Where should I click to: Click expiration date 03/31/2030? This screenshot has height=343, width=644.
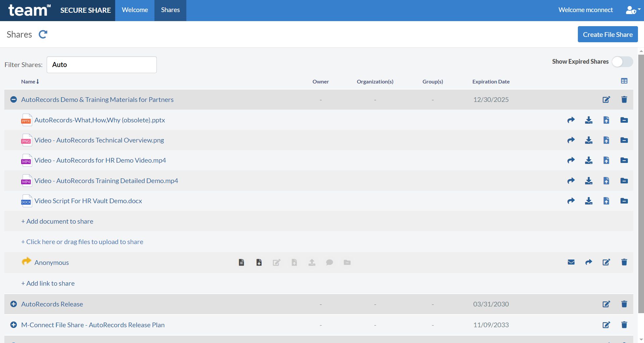point(491,304)
